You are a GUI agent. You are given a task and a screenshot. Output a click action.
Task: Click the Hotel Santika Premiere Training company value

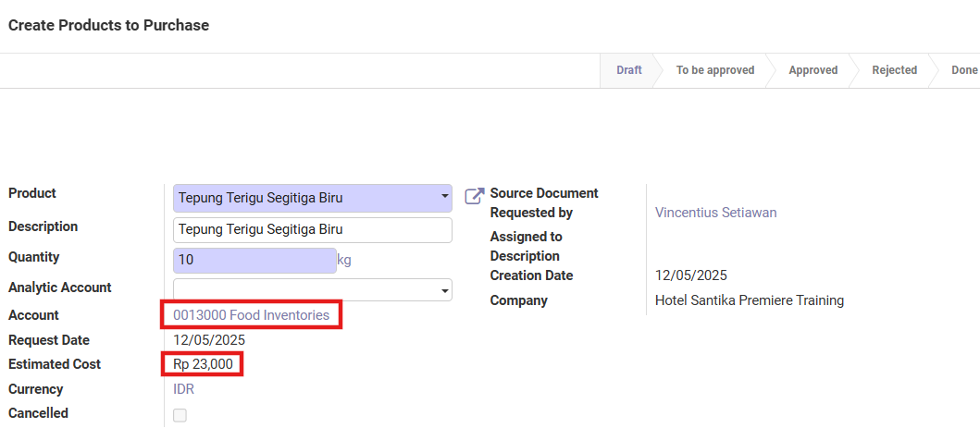pos(749,300)
